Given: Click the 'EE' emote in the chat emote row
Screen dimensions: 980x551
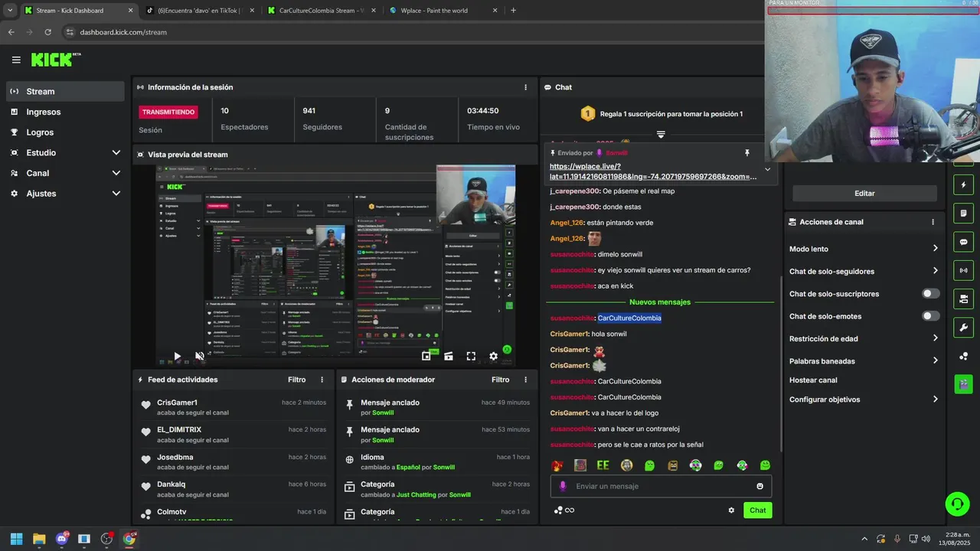Looking at the screenshot, I should click(x=603, y=465).
